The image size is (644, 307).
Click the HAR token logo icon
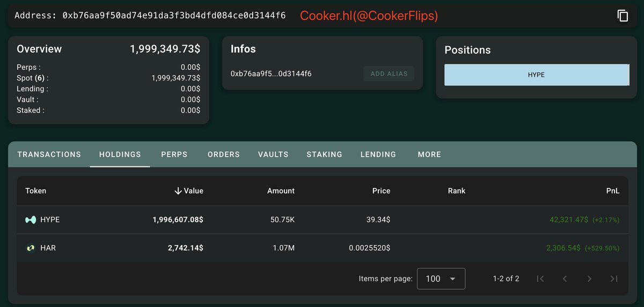tap(31, 248)
